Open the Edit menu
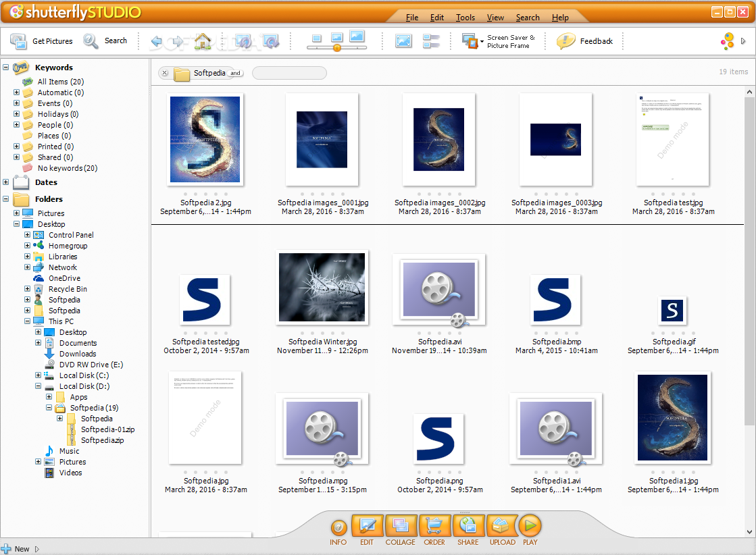Screen dimensions: 756x555 (437, 18)
